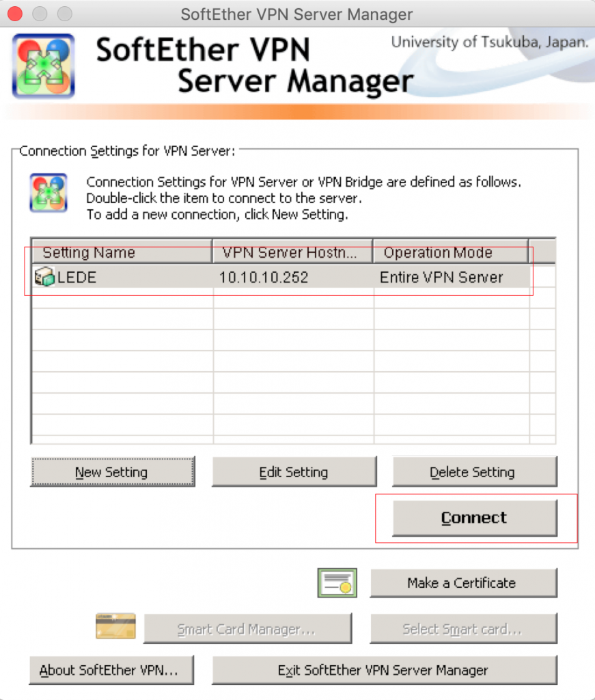Click the SoftEther VPN logo in header
The width and height of the screenshot is (595, 700).
click(x=43, y=66)
